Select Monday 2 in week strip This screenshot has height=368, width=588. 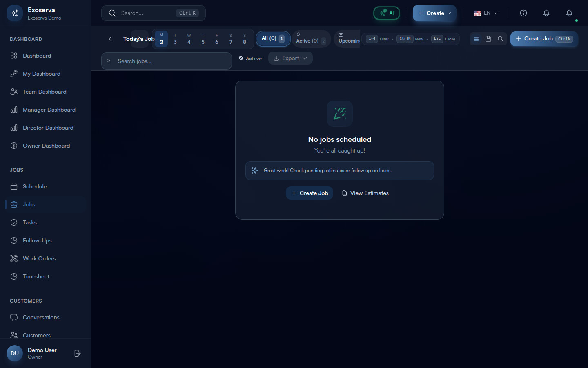click(x=161, y=39)
